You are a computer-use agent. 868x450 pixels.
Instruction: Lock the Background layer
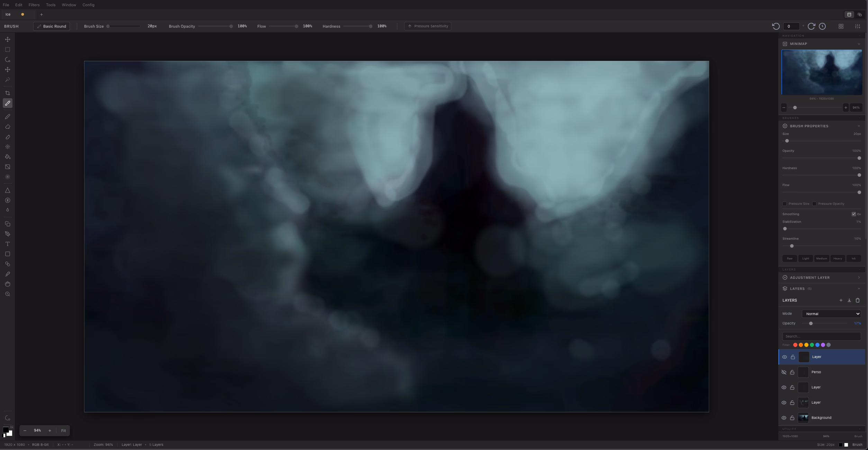(x=792, y=418)
